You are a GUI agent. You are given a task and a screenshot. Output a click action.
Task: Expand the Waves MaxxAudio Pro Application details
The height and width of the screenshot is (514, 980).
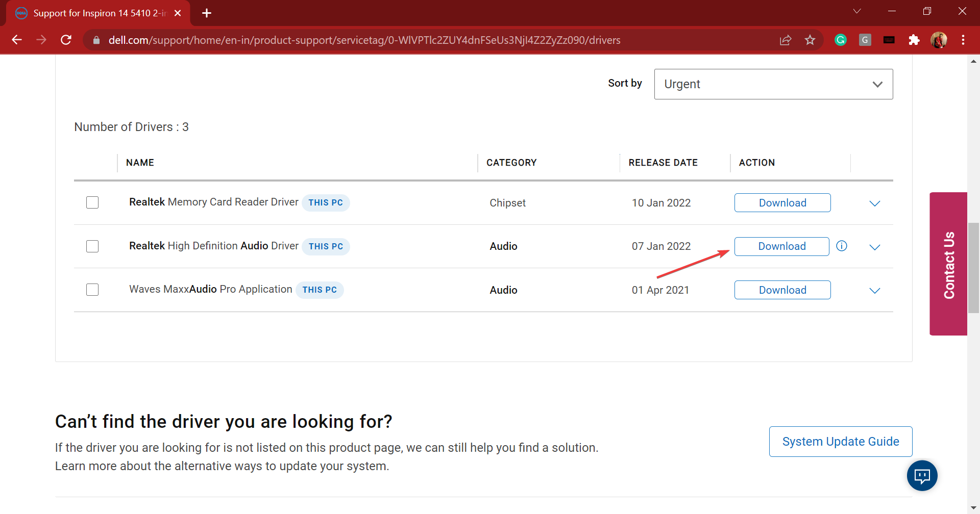pyautogui.click(x=875, y=291)
